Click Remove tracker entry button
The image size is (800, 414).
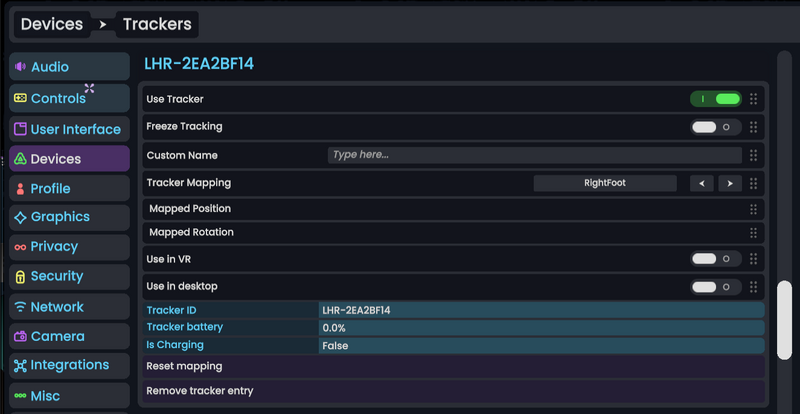pos(453,392)
